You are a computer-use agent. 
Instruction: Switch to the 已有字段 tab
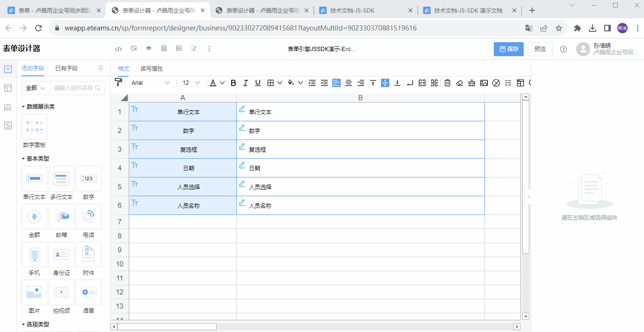67,68
